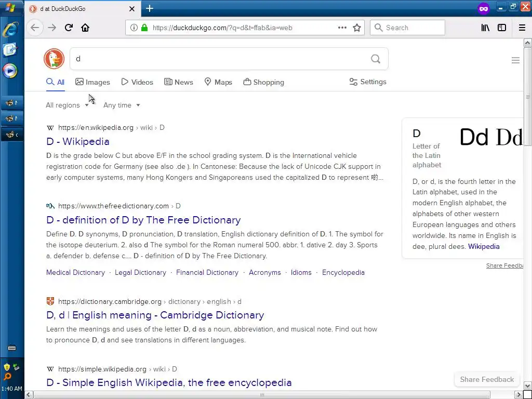Switch to the Videos tab
This screenshot has height=399, width=532.
coord(137,82)
